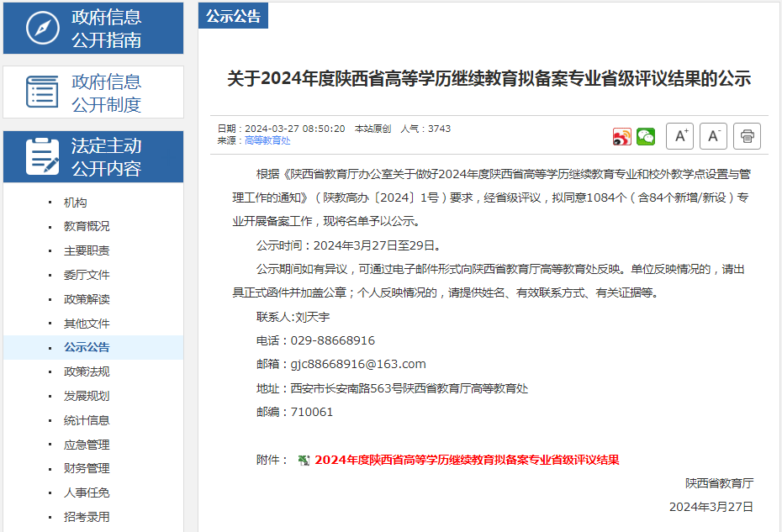Open 教育概况 sidebar item
This screenshot has height=532, width=782.
pos(87,226)
